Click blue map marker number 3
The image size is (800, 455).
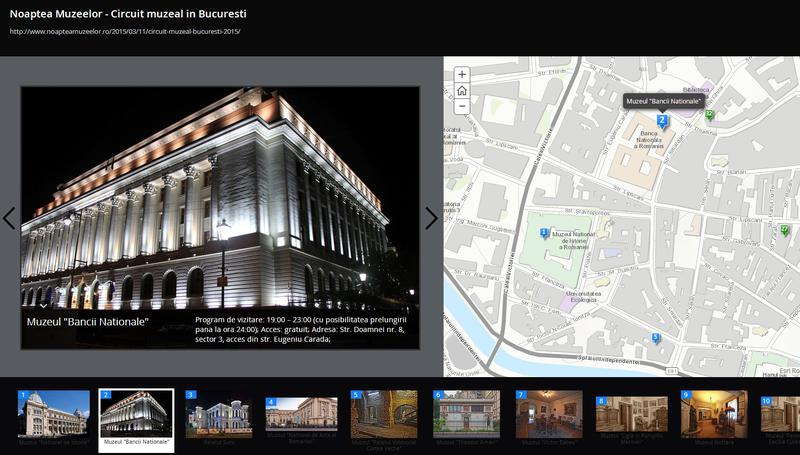coord(656,338)
